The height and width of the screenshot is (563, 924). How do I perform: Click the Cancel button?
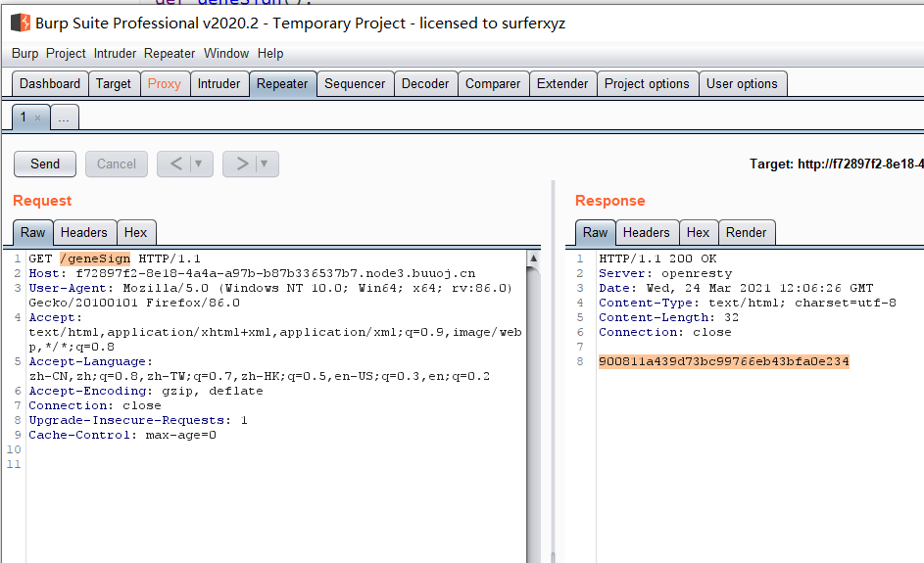tap(116, 164)
